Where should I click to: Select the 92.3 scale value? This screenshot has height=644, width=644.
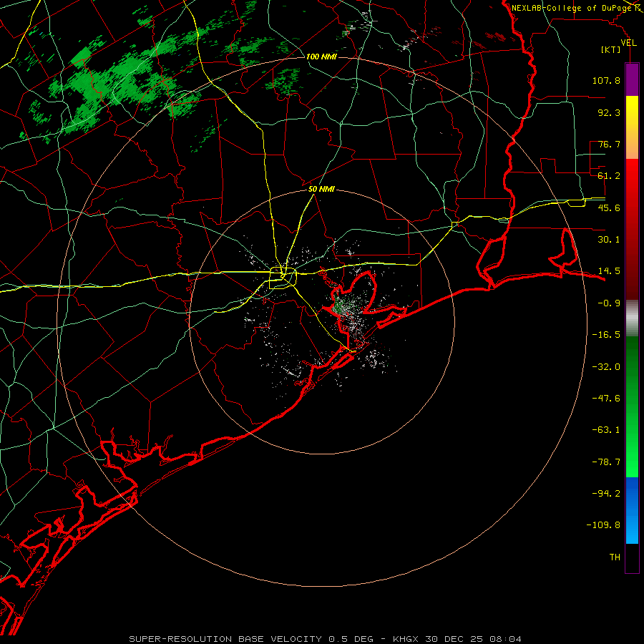[609, 112]
